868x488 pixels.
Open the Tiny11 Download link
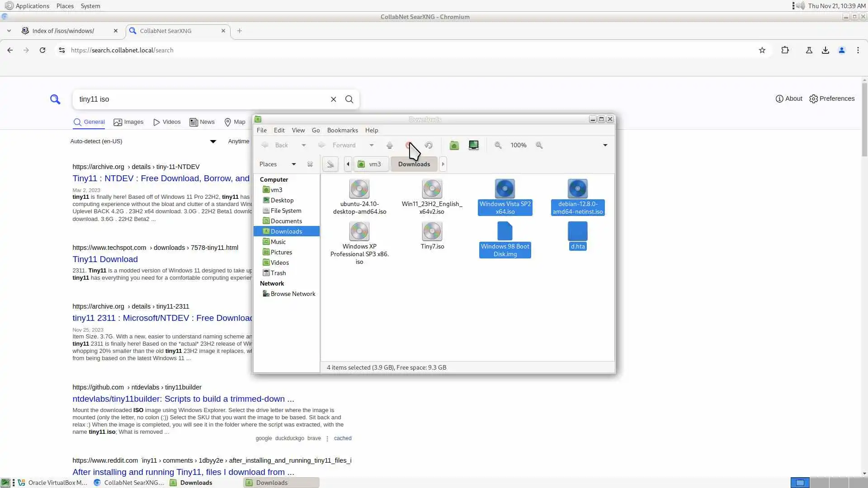click(x=105, y=259)
